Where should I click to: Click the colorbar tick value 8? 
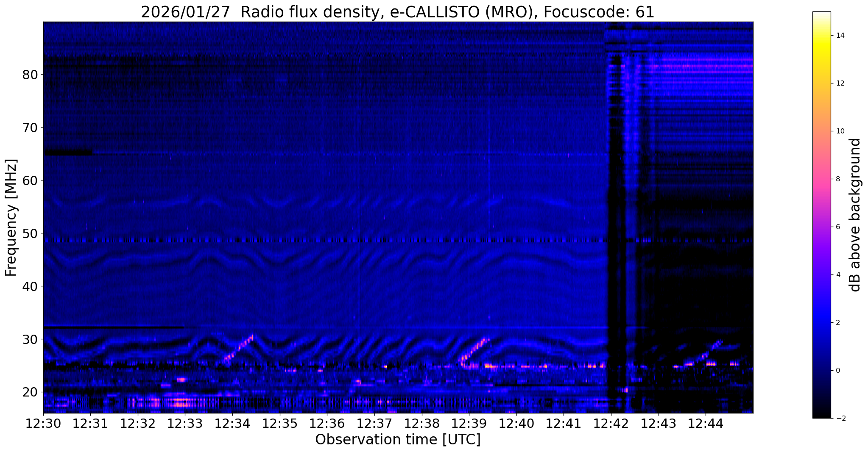[837, 179]
